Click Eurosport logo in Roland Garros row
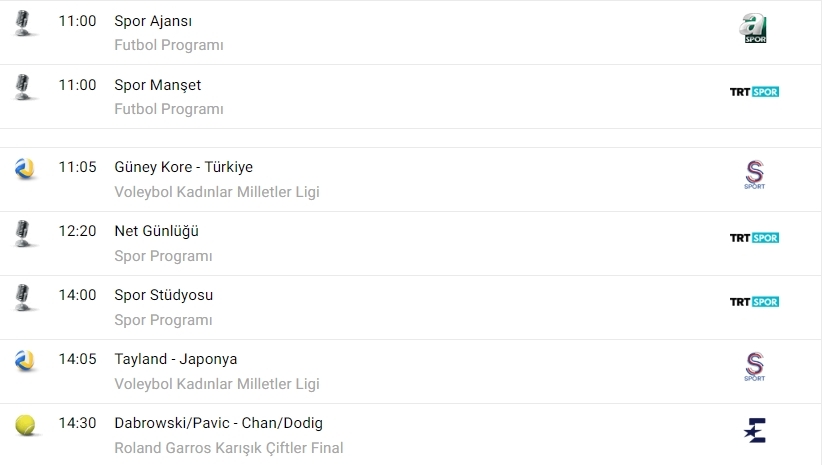Image resolution: width=822 pixels, height=465 pixels. (x=754, y=431)
